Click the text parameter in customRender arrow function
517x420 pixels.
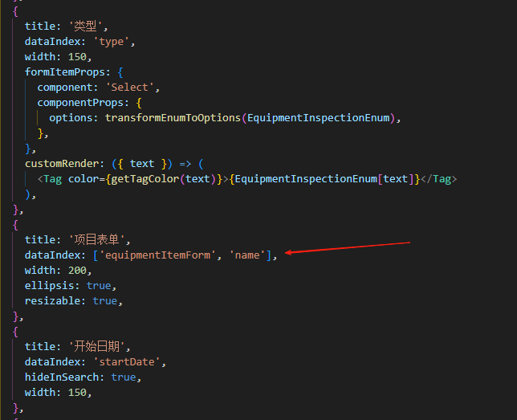(x=142, y=164)
